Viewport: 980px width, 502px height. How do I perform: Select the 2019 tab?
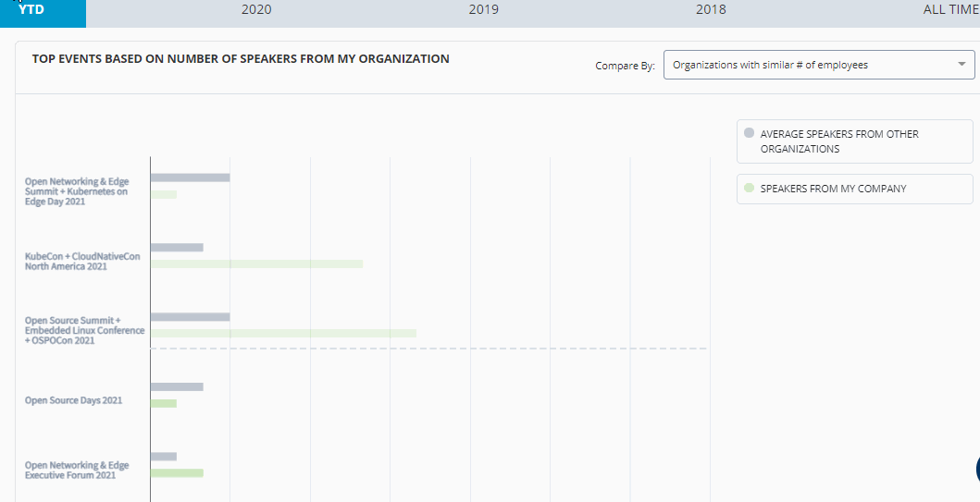tap(484, 10)
